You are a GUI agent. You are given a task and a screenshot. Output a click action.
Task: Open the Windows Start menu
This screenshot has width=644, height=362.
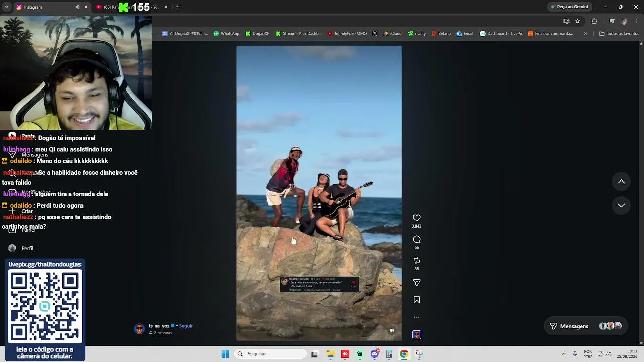pyautogui.click(x=225, y=354)
